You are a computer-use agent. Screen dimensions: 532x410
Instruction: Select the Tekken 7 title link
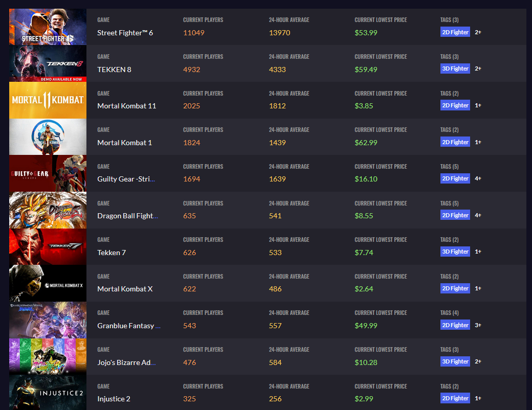tap(112, 253)
